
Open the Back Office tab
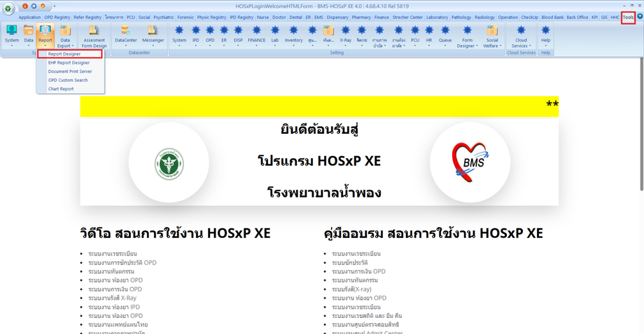(x=577, y=18)
